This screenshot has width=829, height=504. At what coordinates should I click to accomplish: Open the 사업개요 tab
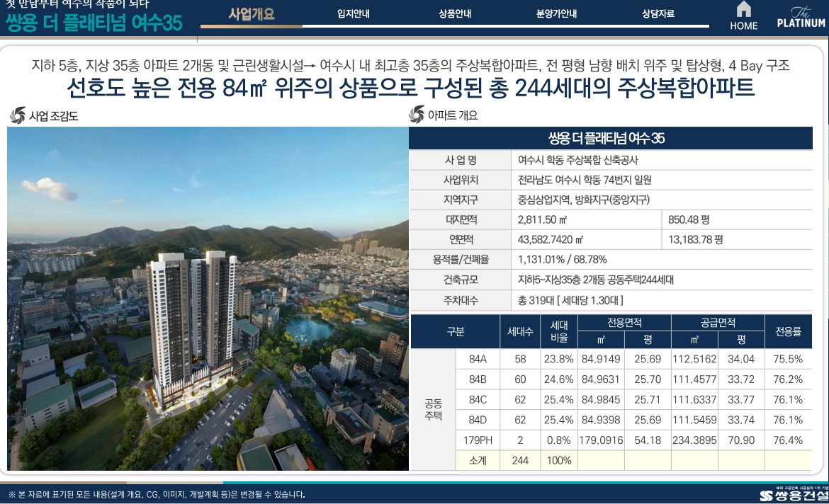tap(252, 13)
